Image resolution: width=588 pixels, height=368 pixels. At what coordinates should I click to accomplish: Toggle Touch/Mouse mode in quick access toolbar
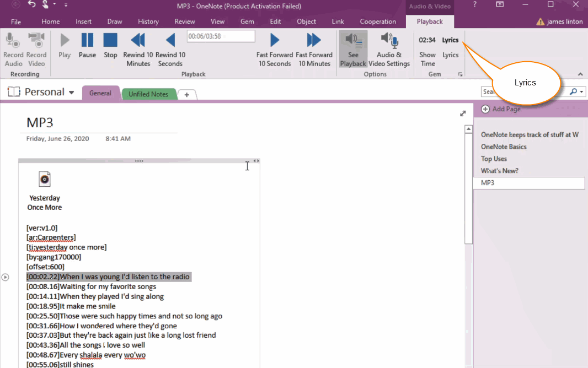(45, 5)
